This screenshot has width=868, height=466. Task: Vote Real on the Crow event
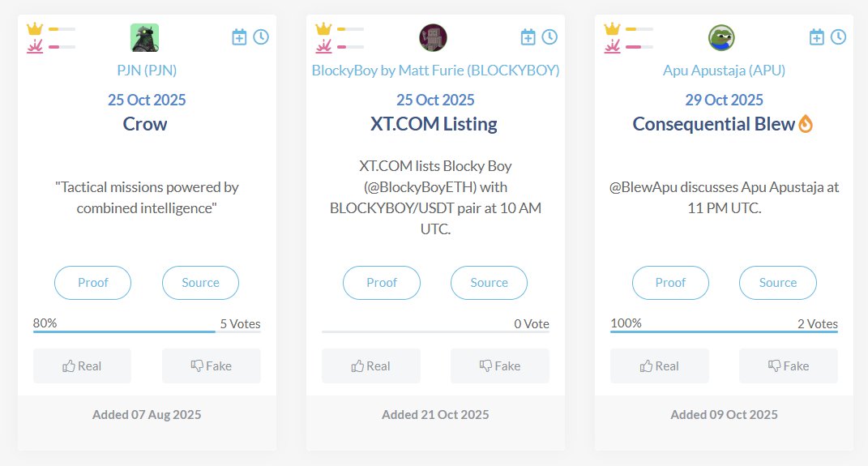click(x=82, y=366)
